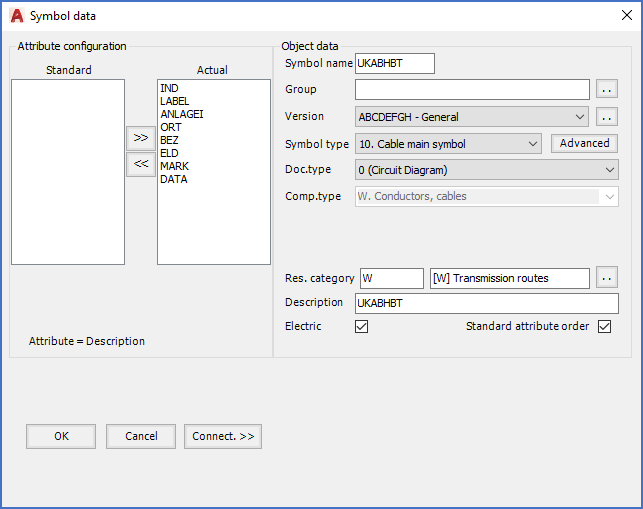The width and height of the screenshot is (643, 509).
Task: Open the Version browse button
Action: [607, 117]
